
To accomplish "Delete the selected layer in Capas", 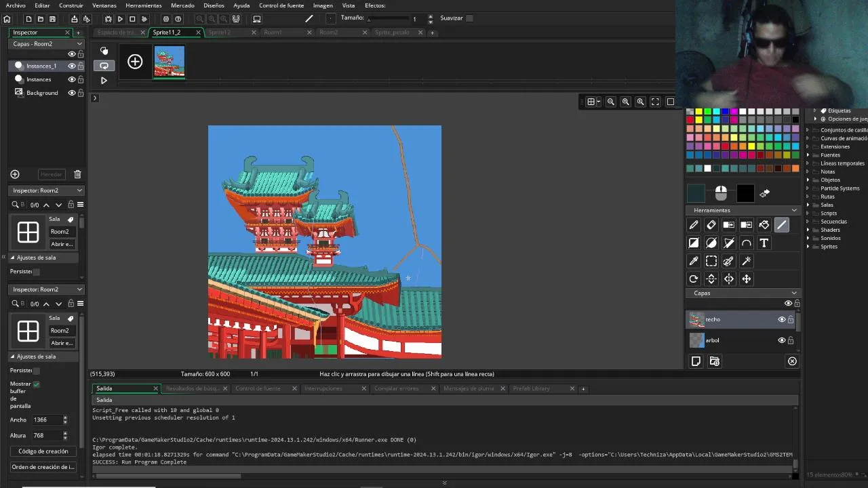I will [x=792, y=361].
